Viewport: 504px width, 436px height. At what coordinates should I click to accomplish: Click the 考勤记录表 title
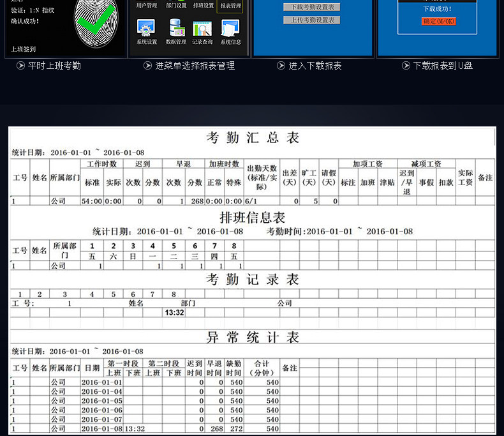[253, 280]
